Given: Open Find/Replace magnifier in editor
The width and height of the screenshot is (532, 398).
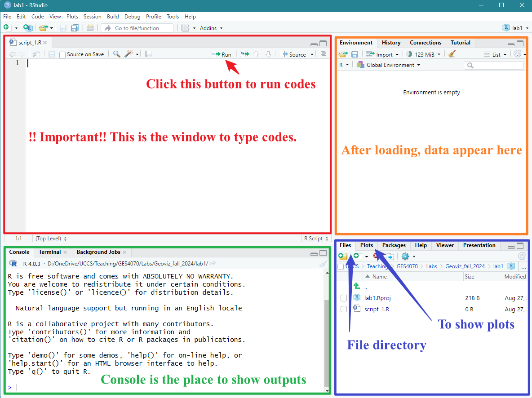Looking at the screenshot, I should (117, 54).
